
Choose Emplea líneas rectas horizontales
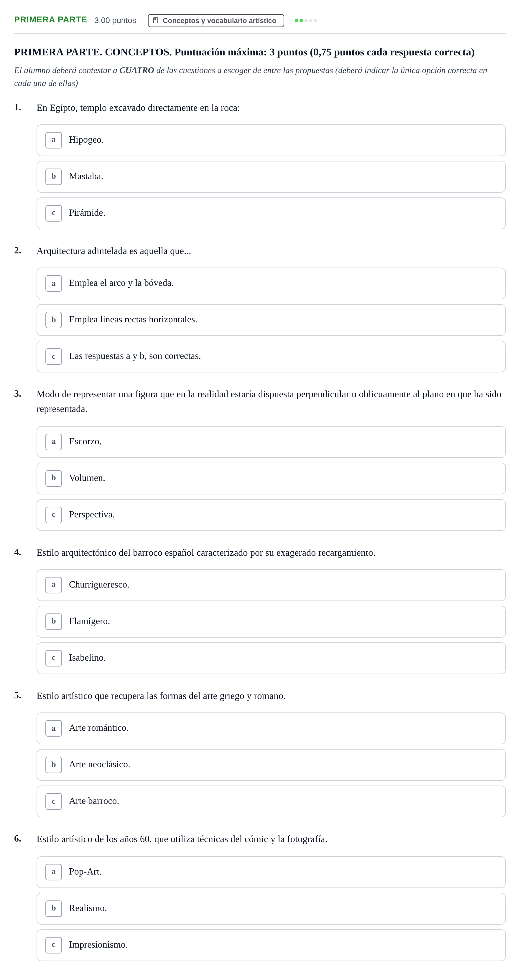tap(271, 320)
